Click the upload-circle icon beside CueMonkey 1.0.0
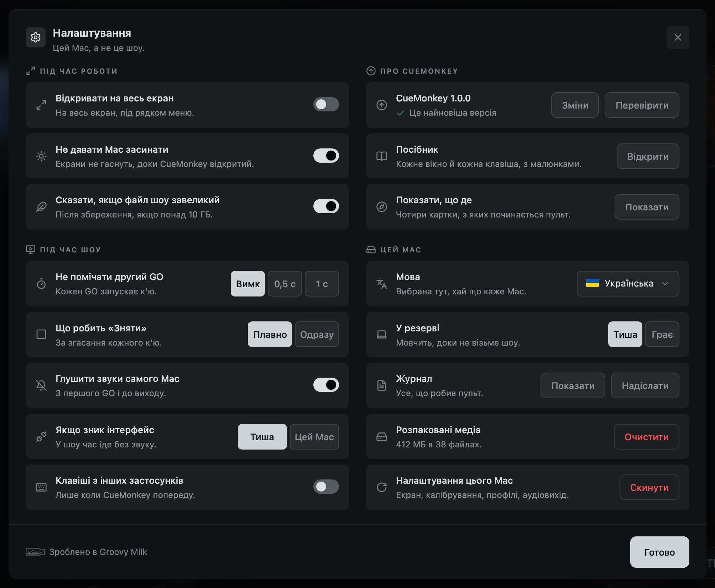The width and height of the screenshot is (715, 588). coord(382,105)
